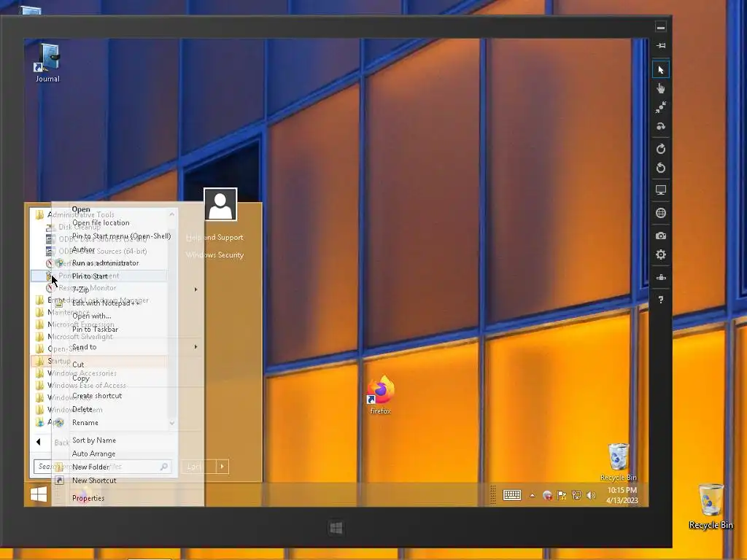Select mouse mode in simulator toolbar
747x560 pixels.
660,70
